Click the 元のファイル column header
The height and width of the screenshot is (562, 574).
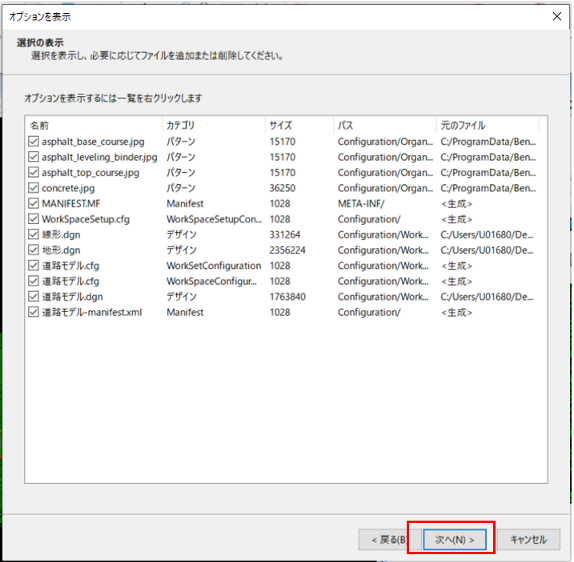click(x=488, y=126)
